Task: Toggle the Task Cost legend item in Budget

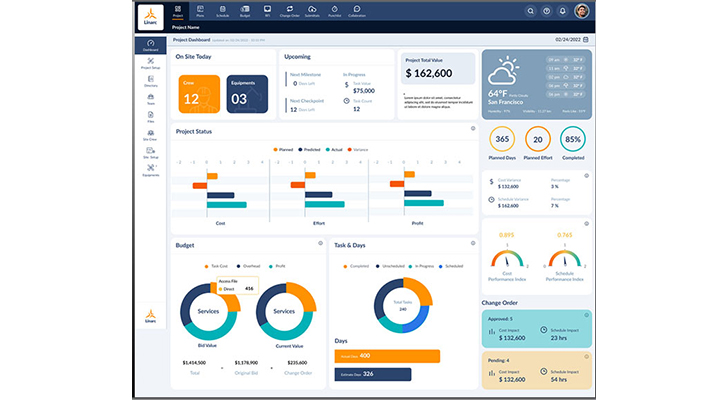Action: point(216,266)
